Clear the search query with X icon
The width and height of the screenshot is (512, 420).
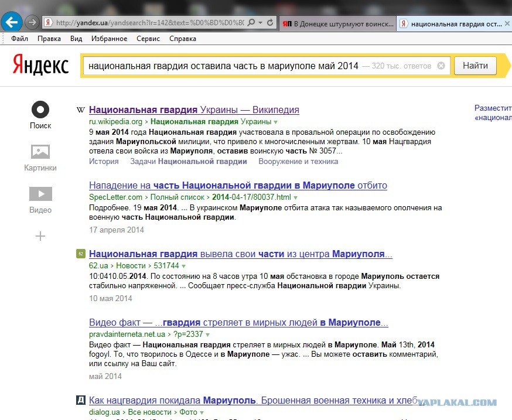click(x=441, y=66)
